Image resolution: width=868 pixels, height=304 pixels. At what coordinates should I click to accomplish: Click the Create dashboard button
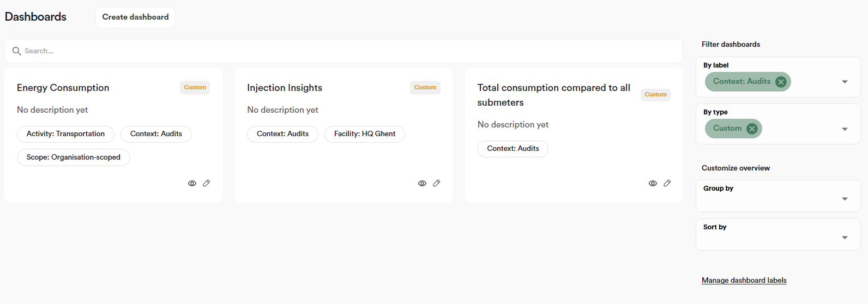[x=135, y=17]
